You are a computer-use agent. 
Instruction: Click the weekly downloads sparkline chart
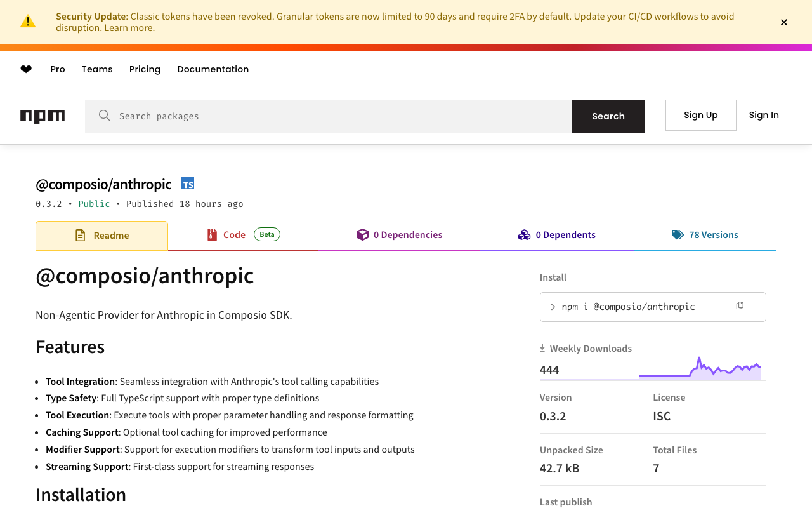700,369
